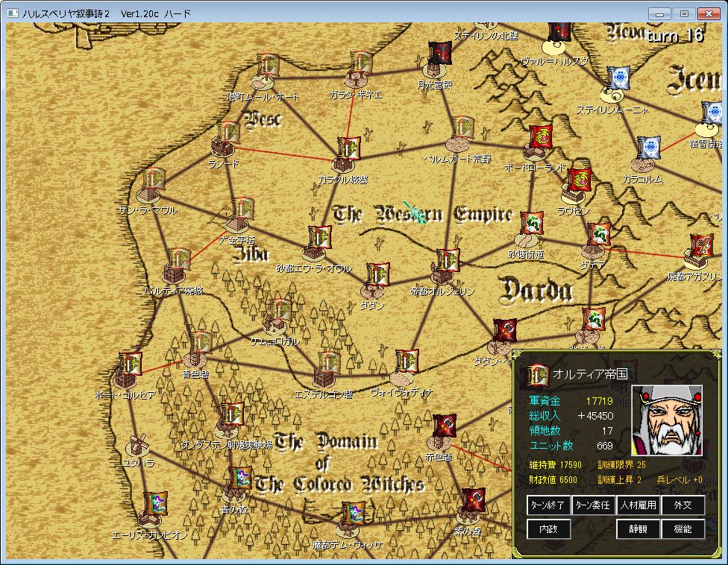Select the 紫の森 axe banner

[x=474, y=500]
